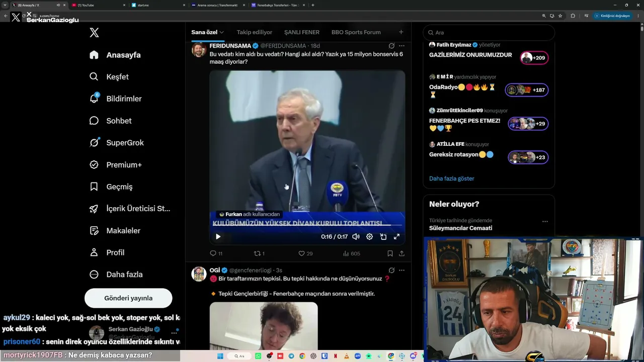
Task: Open OGİ post video thumbnail
Action: tap(264, 325)
